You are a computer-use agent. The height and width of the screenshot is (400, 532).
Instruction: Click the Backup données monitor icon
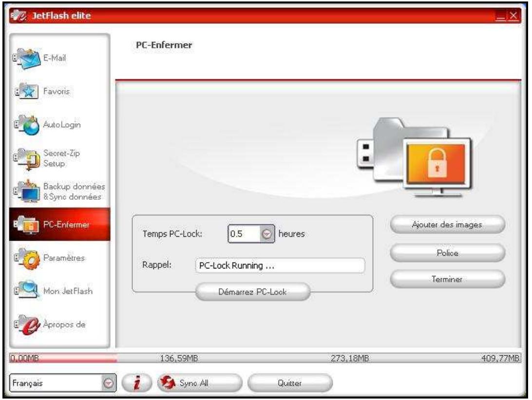pyautogui.click(x=27, y=191)
